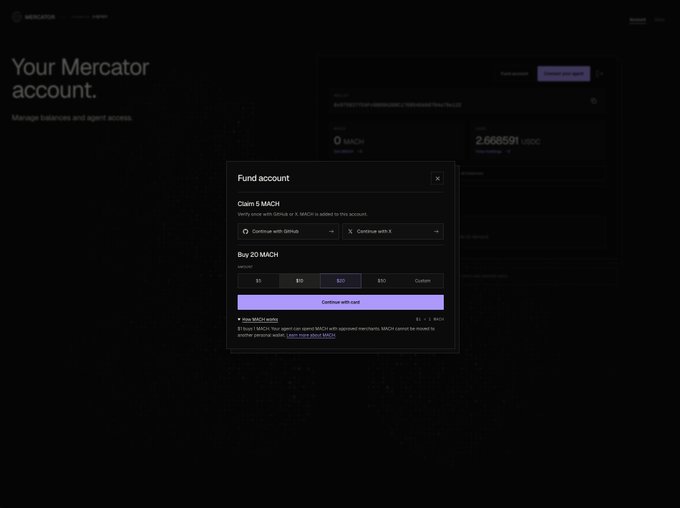Screen dimensions: 680x508
Task: Copy the wallet address icon
Action: [x=594, y=101]
